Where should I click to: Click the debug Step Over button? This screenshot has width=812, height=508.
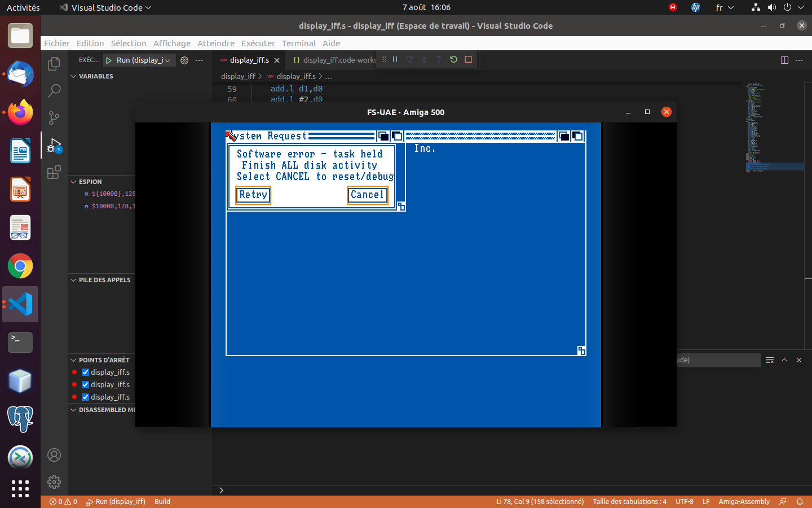click(x=409, y=59)
